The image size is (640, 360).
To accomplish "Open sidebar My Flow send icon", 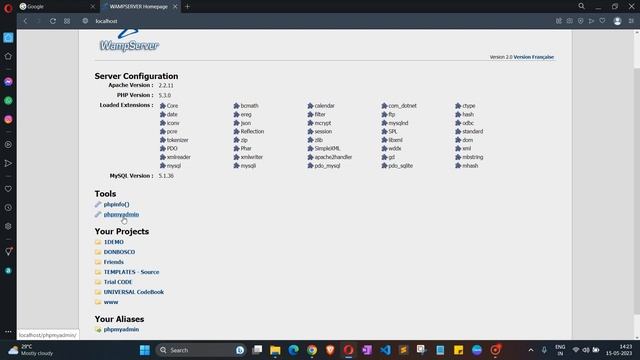I will point(8,163).
